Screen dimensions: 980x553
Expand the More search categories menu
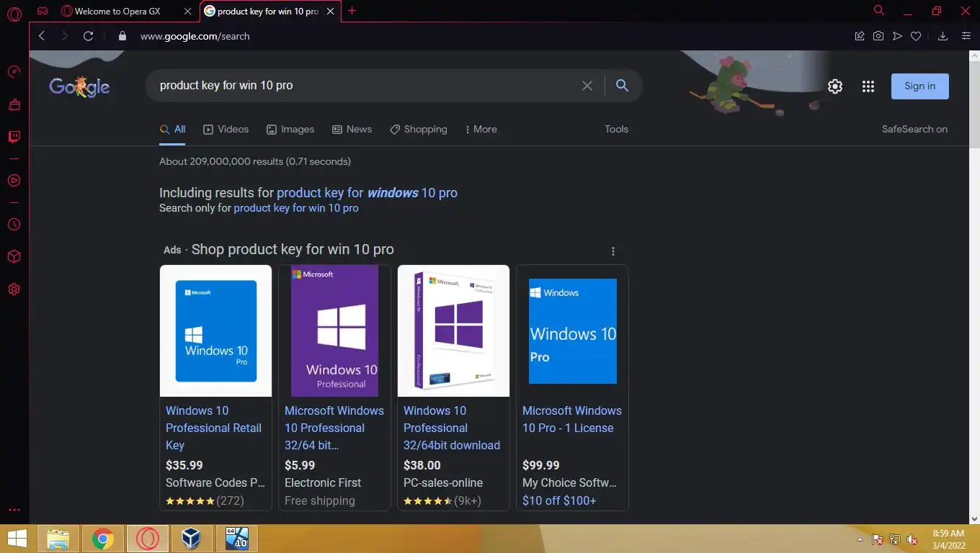[x=481, y=130]
